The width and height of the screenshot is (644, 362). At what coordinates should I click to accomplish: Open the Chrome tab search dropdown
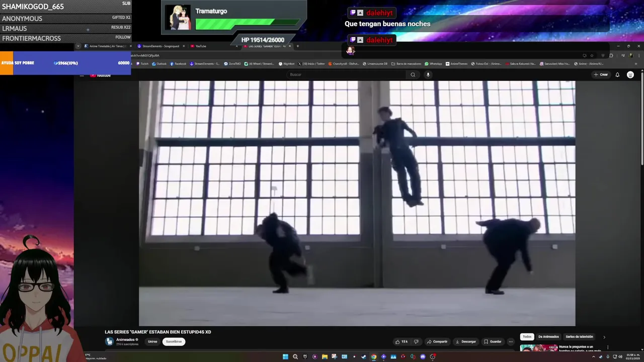coord(78,46)
